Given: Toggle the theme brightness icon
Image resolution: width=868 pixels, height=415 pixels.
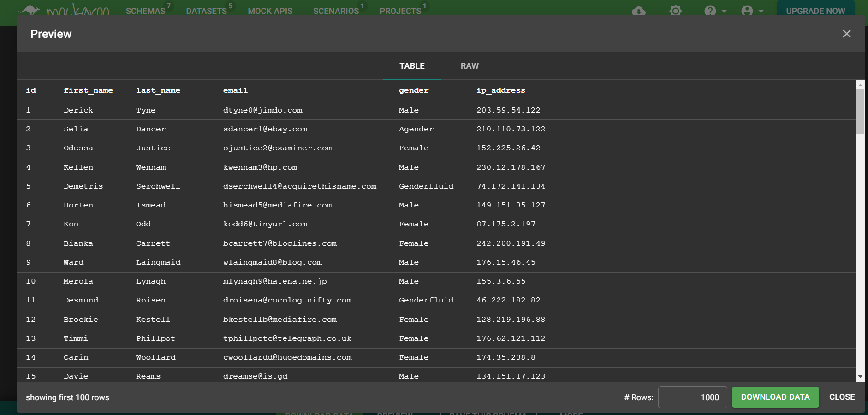Looking at the screenshot, I should (675, 11).
